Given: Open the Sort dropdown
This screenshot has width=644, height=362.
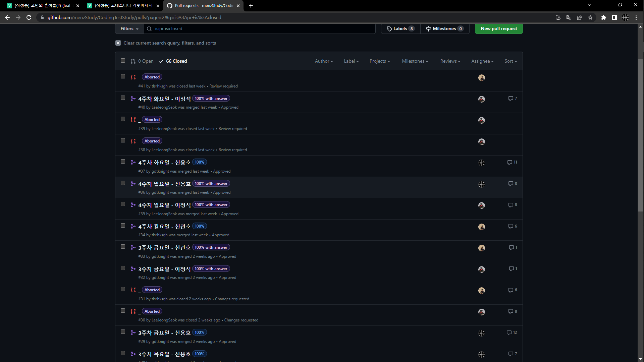Looking at the screenshot, I should coord(511,61).
